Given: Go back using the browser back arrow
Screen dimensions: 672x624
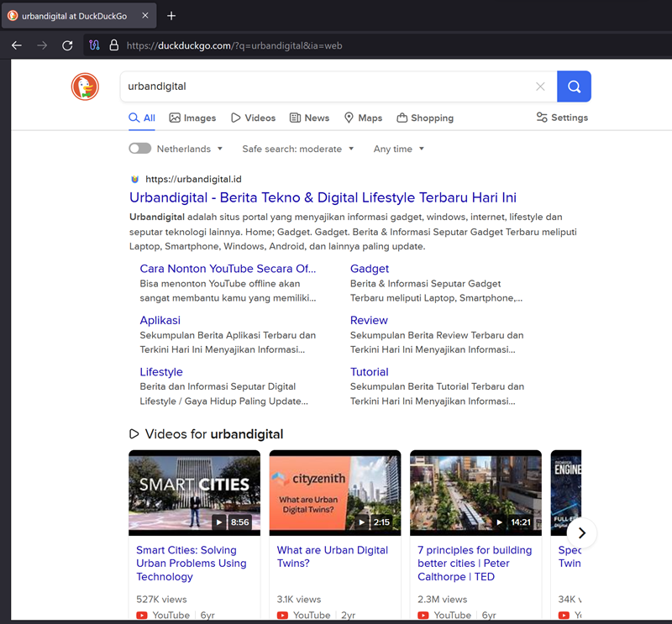Looking at the screenshot, I should tap(17, 45).
